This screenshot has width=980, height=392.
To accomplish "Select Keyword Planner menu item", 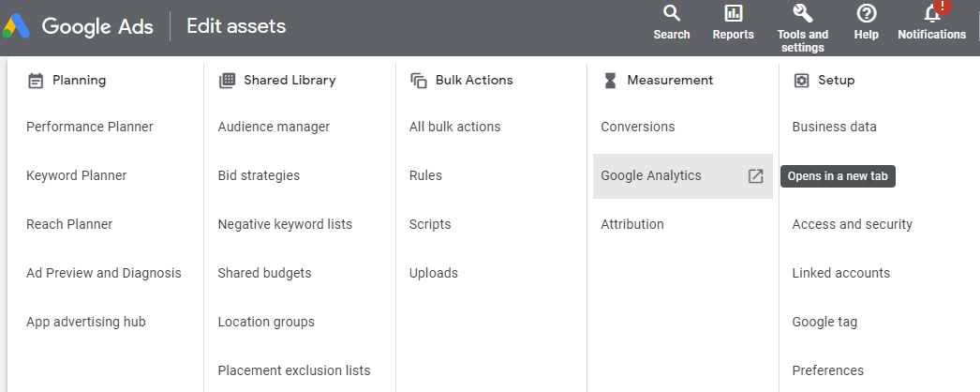I will click(x=77, y=175).
